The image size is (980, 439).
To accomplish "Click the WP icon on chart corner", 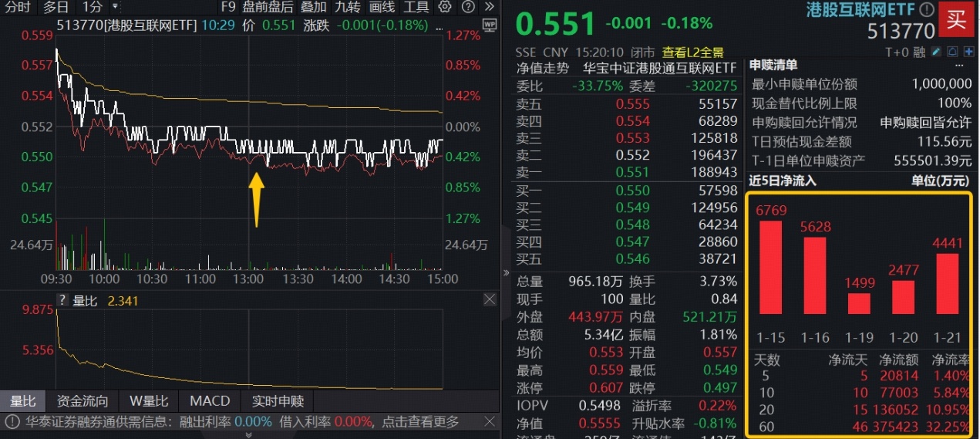I will (x=489, y=25).
